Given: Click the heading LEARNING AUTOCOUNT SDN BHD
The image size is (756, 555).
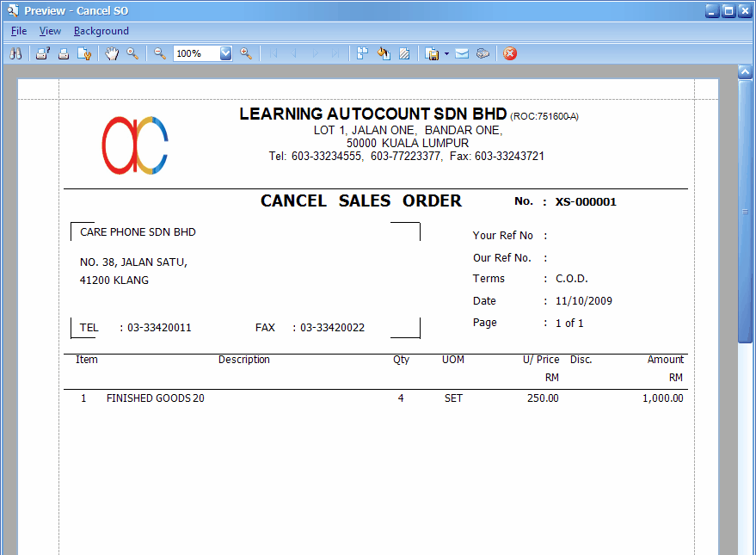Looking at the screenshot, I should point(373,114).
